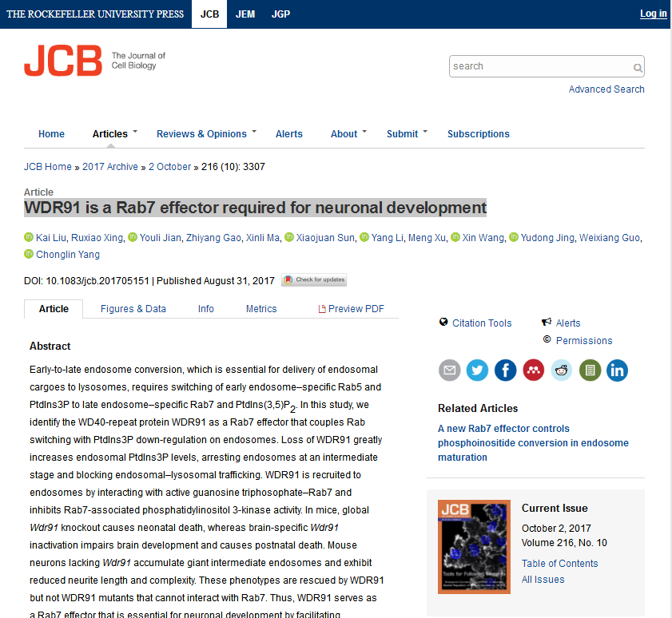Expand the Reviews & Opinions menu

coord(206,134)
